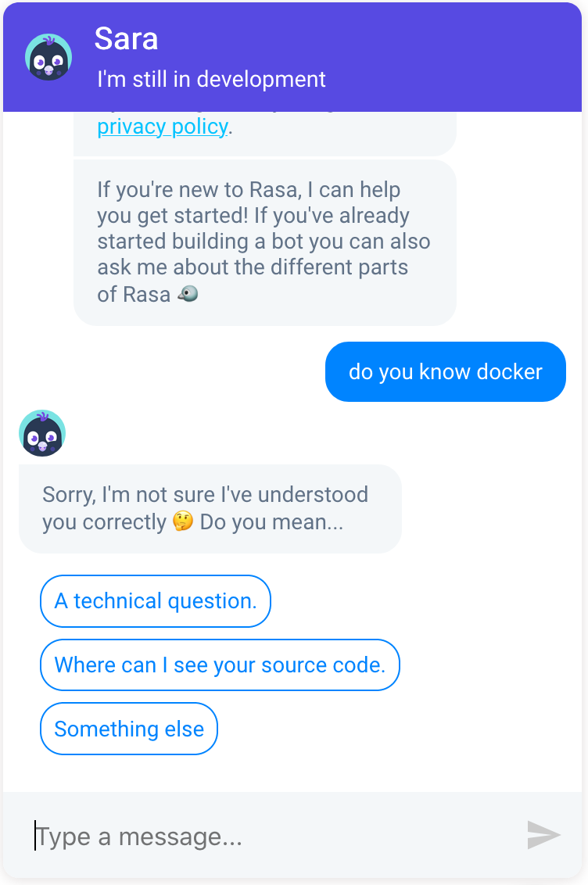Open the privacy policy link
The width and height of the screenshot is (588, 885).
(x=163, y=127)
